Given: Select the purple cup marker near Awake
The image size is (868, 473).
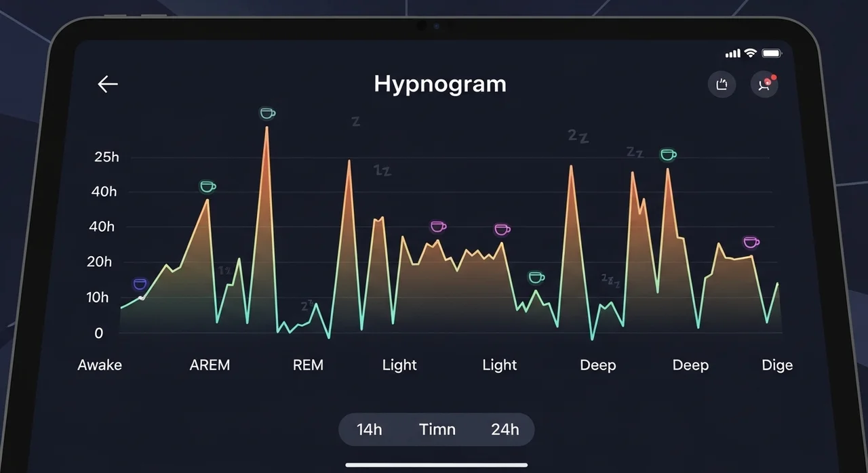Looking at the screenshot, I should pyautogui.click(x=140, y=284).
